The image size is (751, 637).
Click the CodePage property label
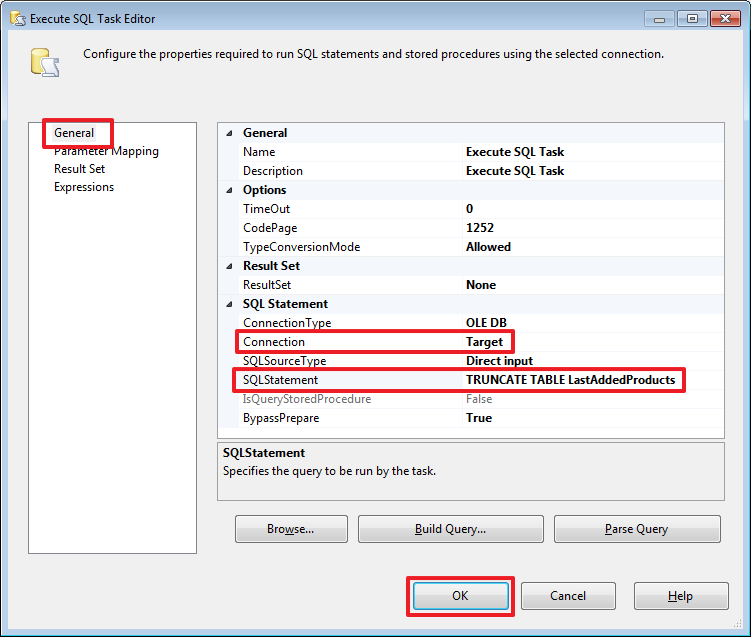coord(270,228)
